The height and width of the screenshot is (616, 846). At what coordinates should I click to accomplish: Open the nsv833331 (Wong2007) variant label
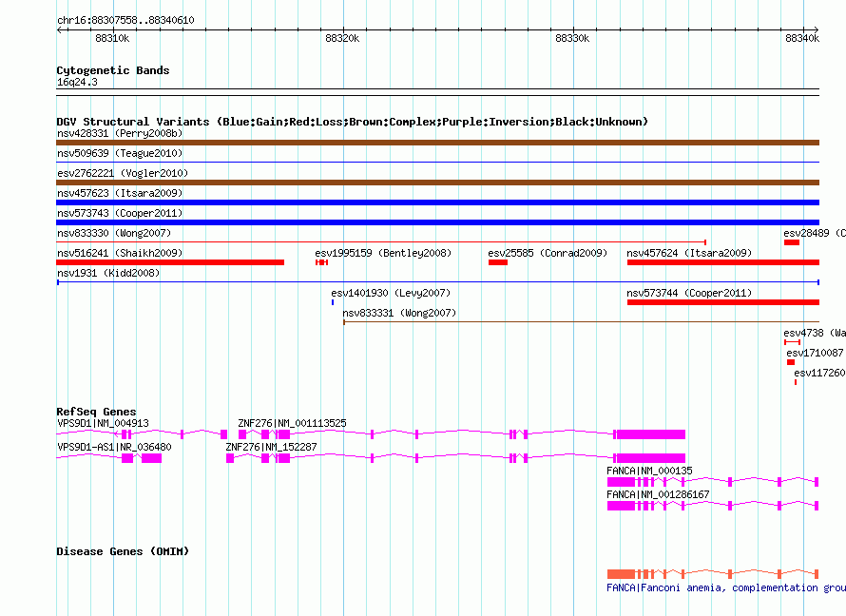[399, 313]
